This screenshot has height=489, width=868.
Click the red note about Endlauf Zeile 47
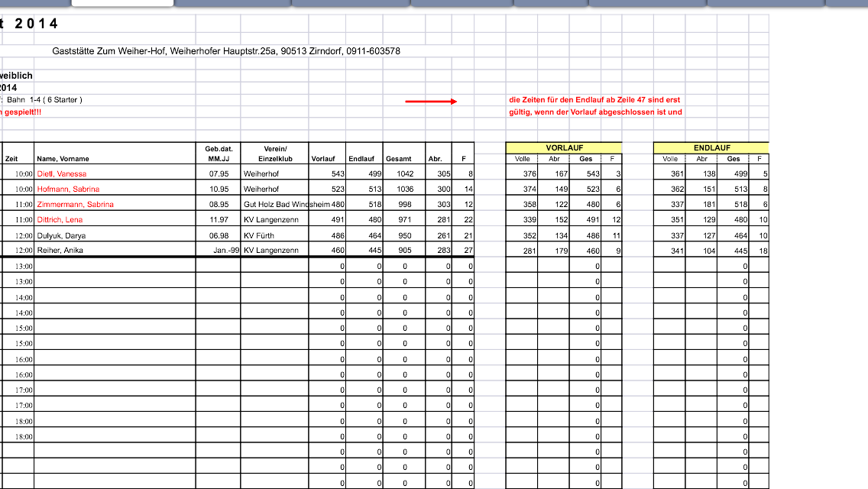tap(594, 100)
